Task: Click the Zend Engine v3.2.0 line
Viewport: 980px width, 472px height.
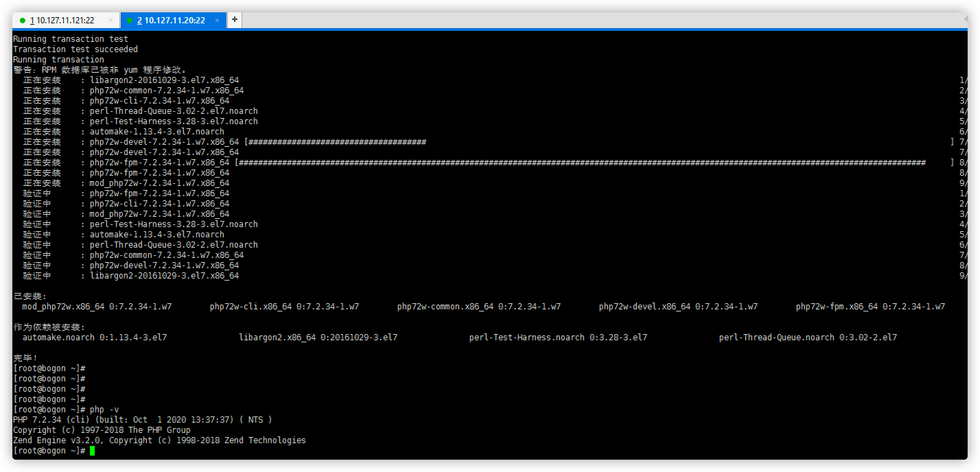Action: point(159,440)
